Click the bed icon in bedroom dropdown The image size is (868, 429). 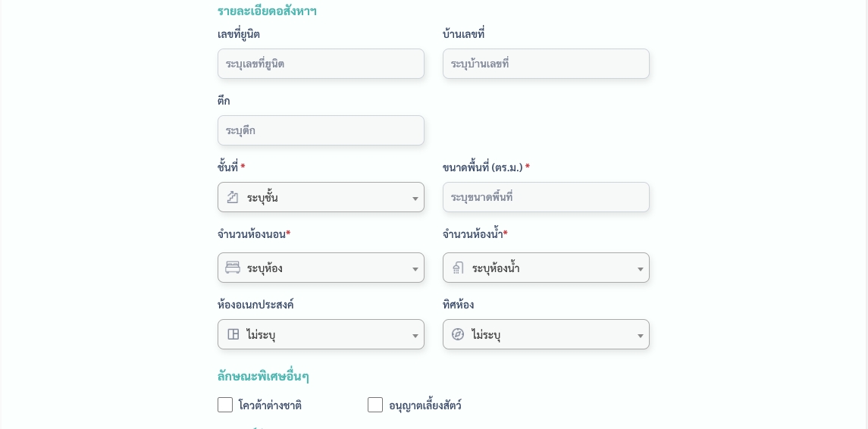coord(233,268)
